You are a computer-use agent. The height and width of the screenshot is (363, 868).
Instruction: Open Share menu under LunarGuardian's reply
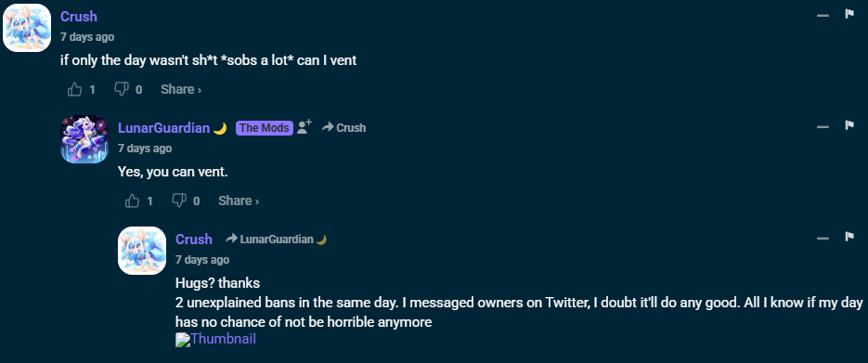[239, 201]
